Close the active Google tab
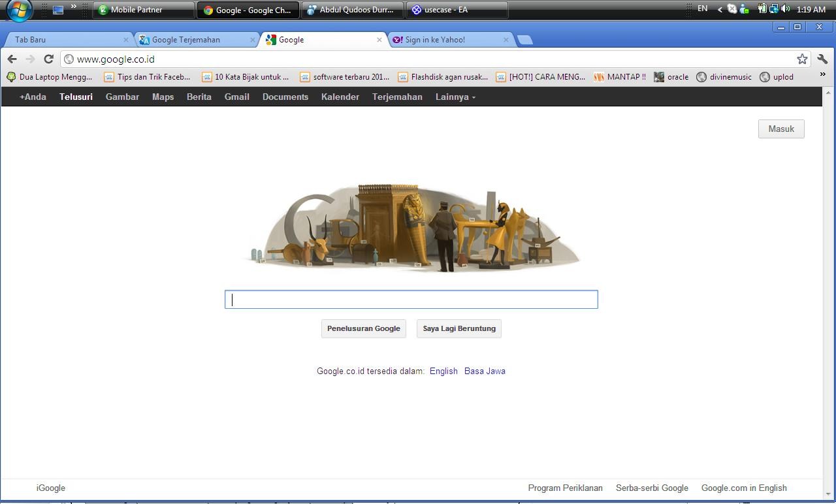The width and height of the screenshot is (836, 504). pos(379,40)
